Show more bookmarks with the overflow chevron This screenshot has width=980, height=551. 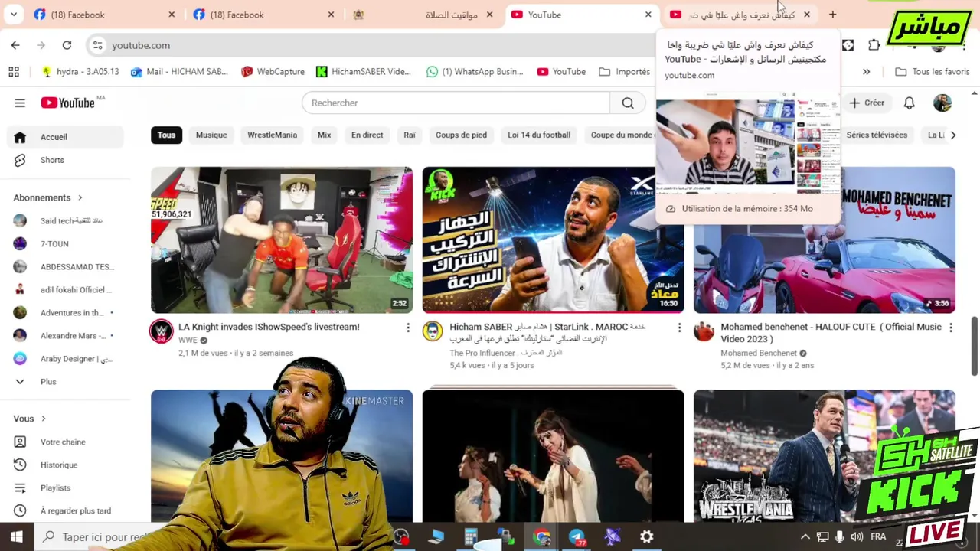coord(866,71)
